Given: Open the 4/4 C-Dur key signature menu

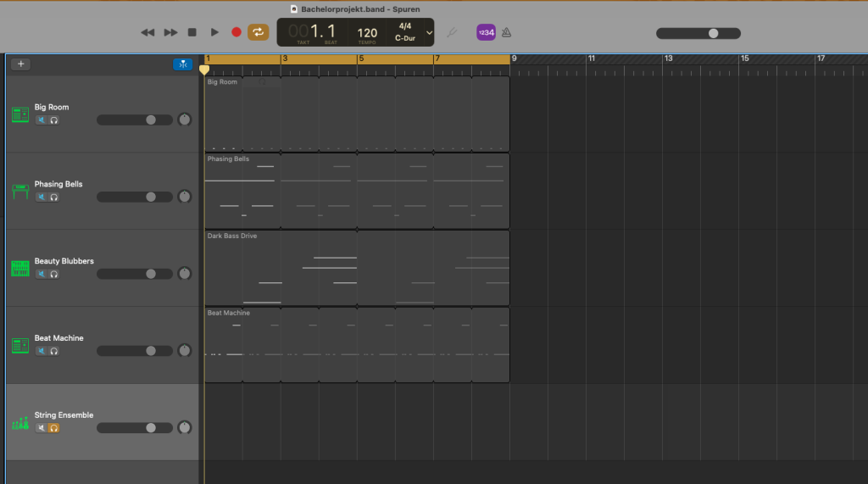Looking at the screenshot, I should coord(404,32).
